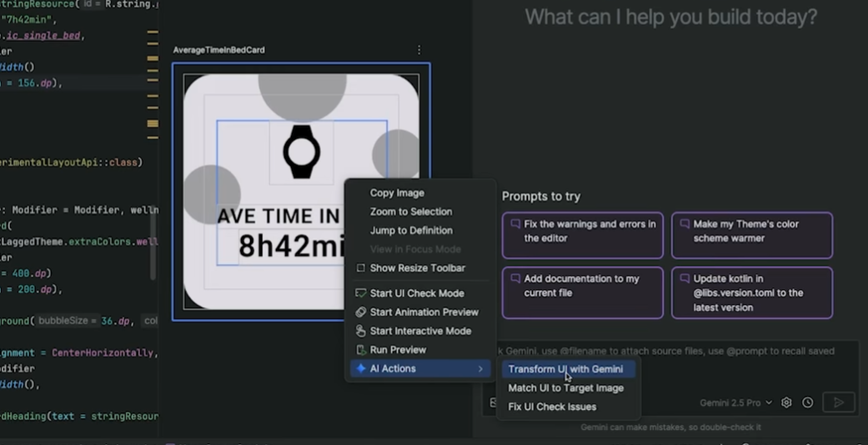The width and height of the screenshot is (868, 445).
Task: Click 'Update kotlin in @libs.version.toml' prompt
Action: 752,292
